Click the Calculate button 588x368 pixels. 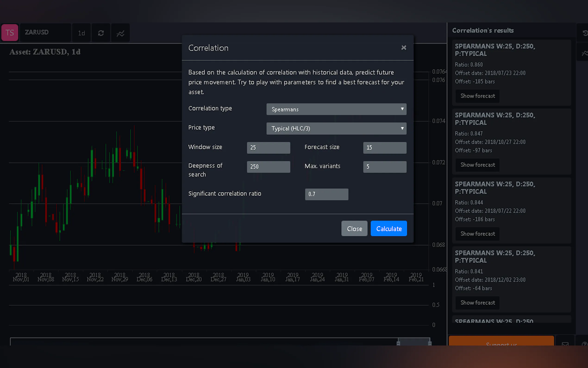tap(389, 228)
